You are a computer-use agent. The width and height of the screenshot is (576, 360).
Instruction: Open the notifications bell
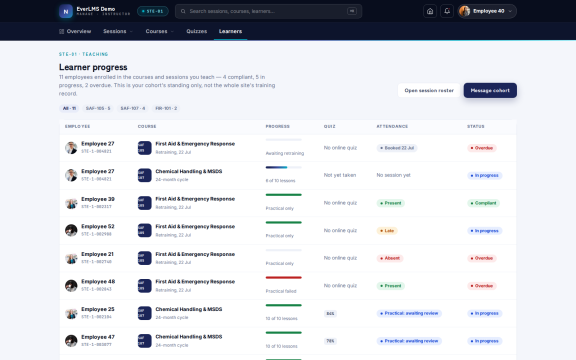[447, 11]
